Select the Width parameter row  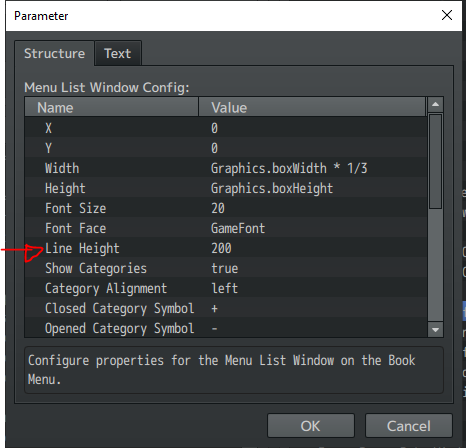point(226,168)
